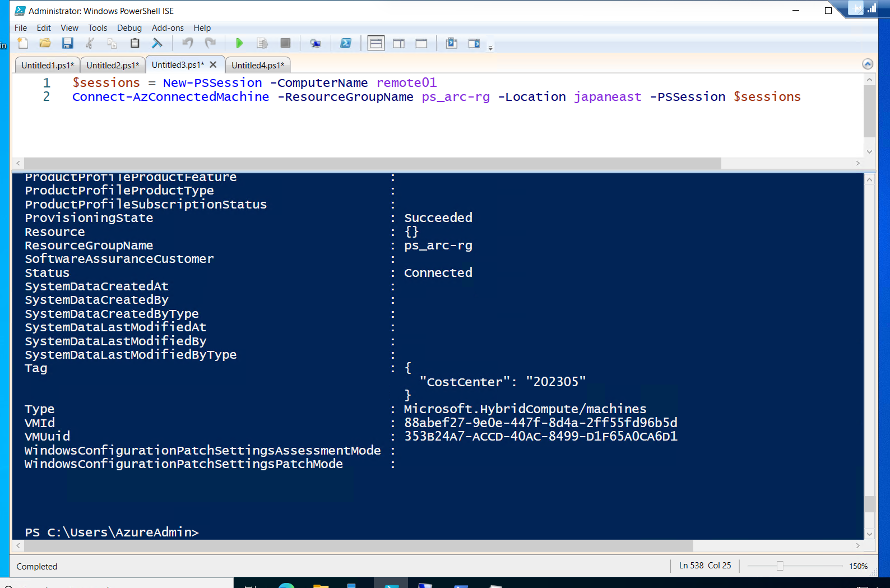The width and height of the screenshot is (890, 588).
Task: Click the 150% zoom level text
Action: [859, 566]
